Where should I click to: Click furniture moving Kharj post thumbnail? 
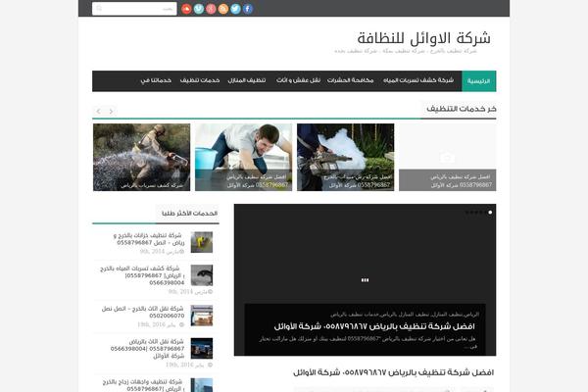202,316
